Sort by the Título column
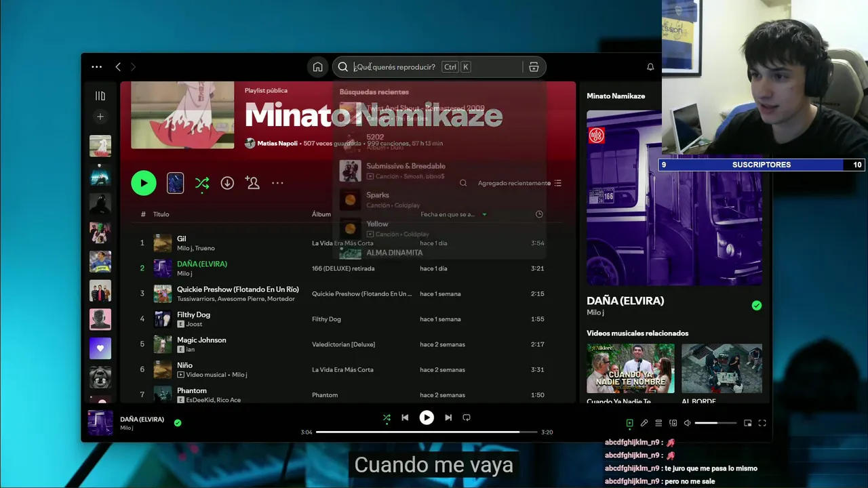868x488 pixels. click(x=161, y=214)
